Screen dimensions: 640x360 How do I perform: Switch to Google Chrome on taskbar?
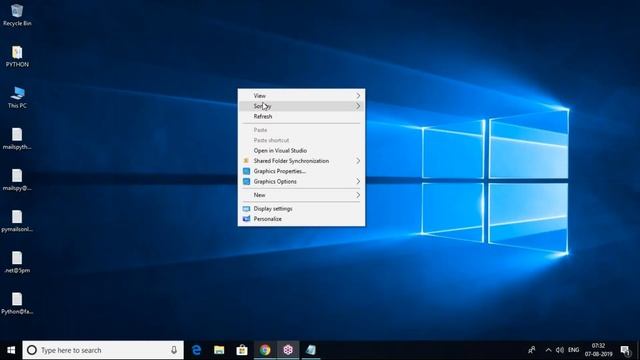[265, 350]
